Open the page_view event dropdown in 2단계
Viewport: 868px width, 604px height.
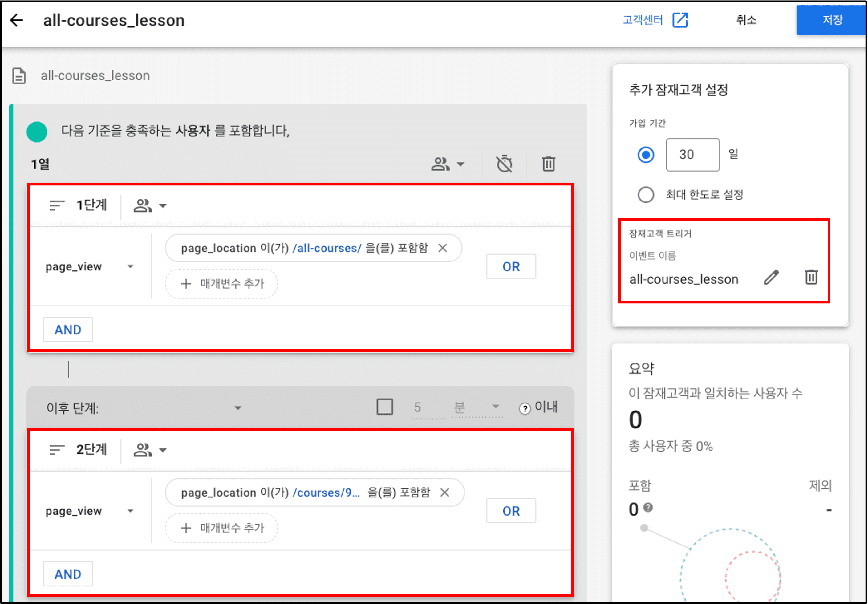90,511
